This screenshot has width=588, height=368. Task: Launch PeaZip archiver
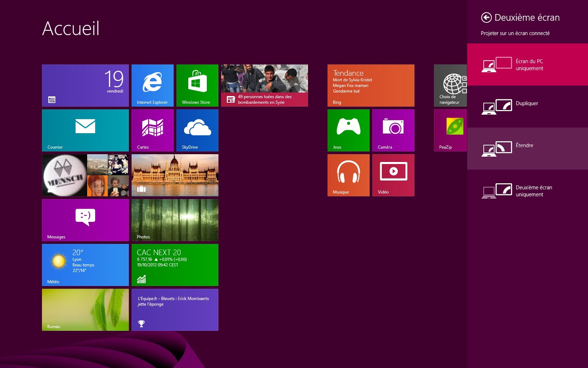click(450, 130)
